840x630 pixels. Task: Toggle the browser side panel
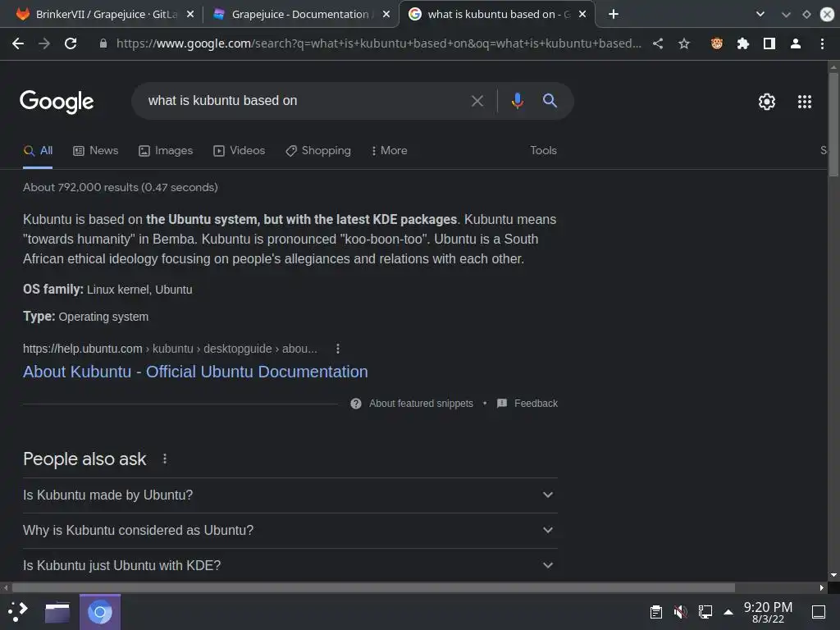(769, 43)
